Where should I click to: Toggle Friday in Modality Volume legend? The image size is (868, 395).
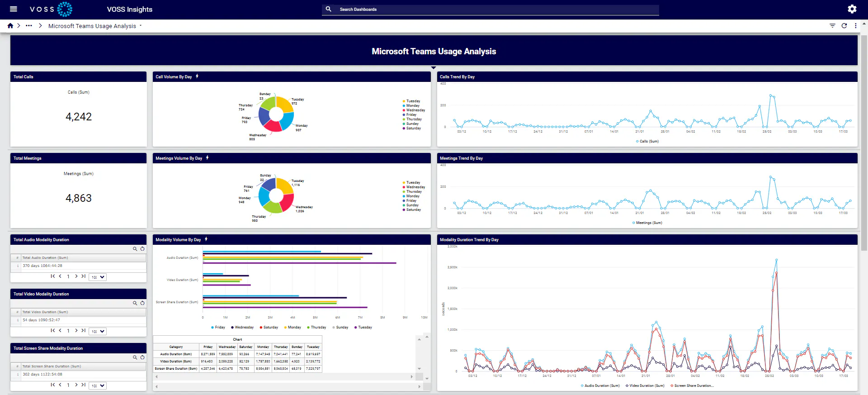(218, 327)
